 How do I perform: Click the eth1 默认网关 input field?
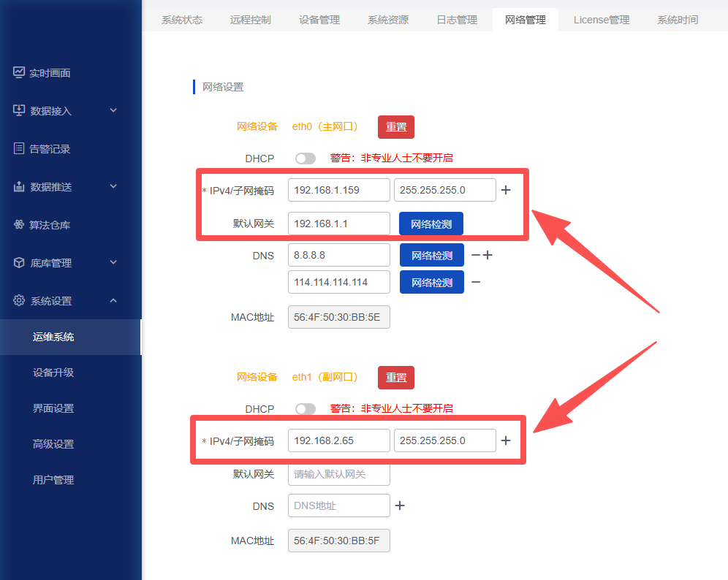[338, 474]
